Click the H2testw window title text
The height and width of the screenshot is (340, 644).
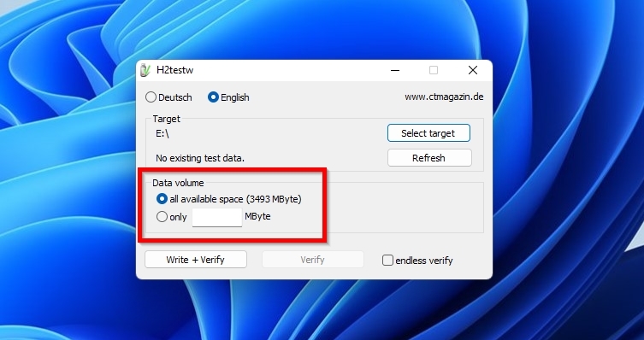174,70
